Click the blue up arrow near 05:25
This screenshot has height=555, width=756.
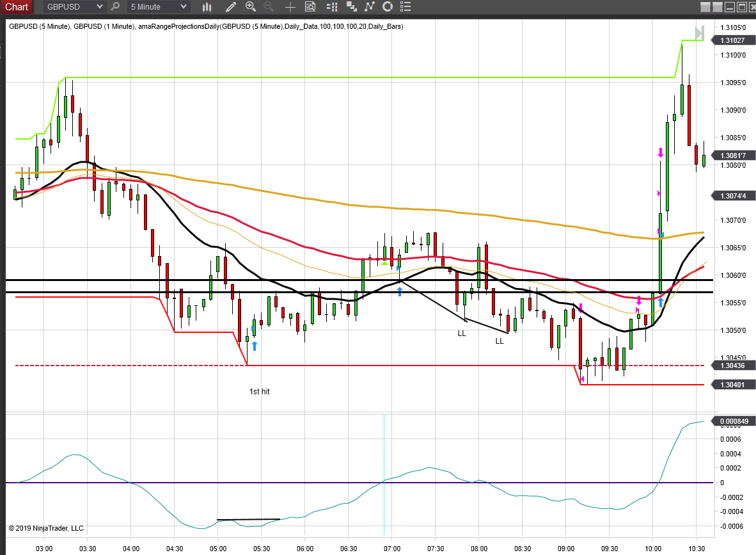click(255, 346)
